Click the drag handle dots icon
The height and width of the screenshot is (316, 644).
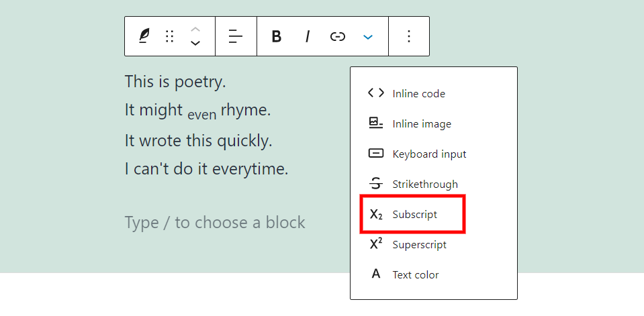[170, 36]
